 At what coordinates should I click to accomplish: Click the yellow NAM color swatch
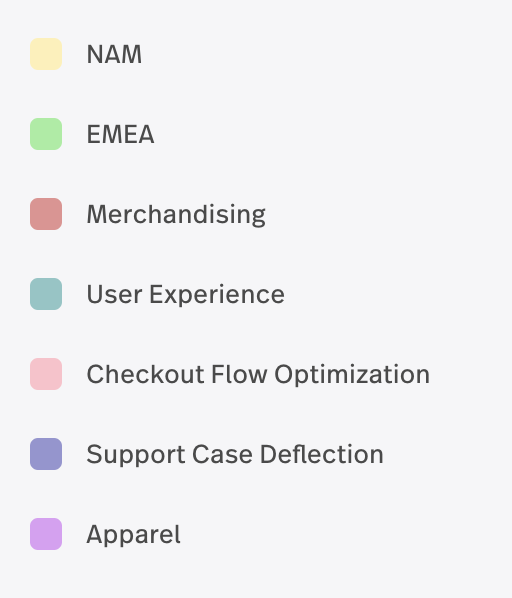(46, 54)
